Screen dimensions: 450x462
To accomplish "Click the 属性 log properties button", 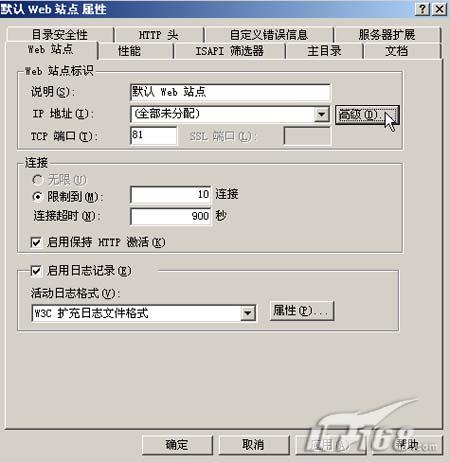I will click(x=302, y=311).
